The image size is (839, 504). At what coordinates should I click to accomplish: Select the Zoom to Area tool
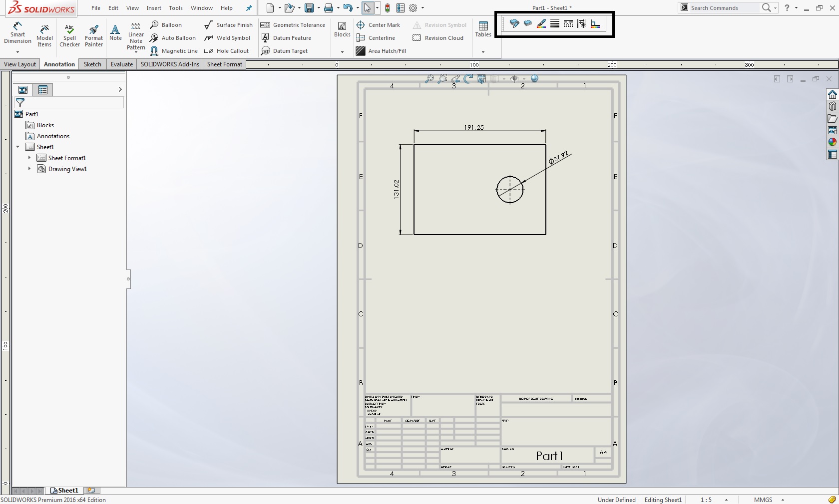(442, 79)
